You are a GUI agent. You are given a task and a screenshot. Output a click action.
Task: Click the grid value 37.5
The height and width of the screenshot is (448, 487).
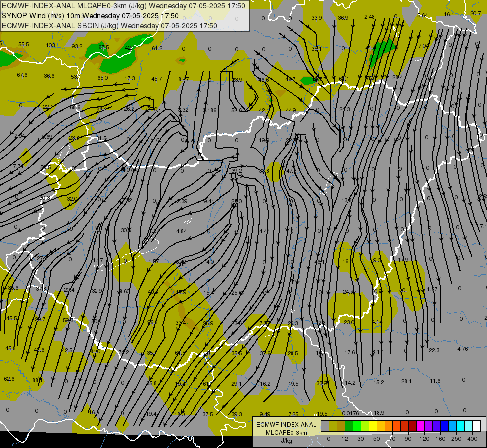pos(208,414)
